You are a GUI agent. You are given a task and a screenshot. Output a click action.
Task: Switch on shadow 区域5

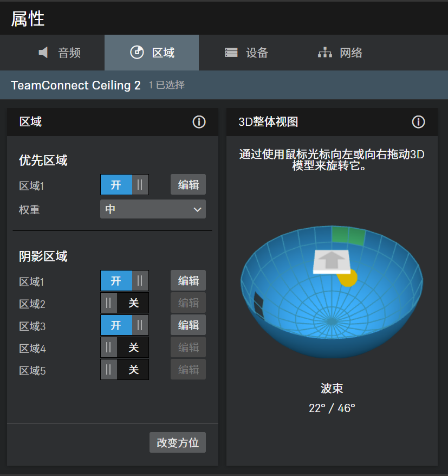pos(125,370)
